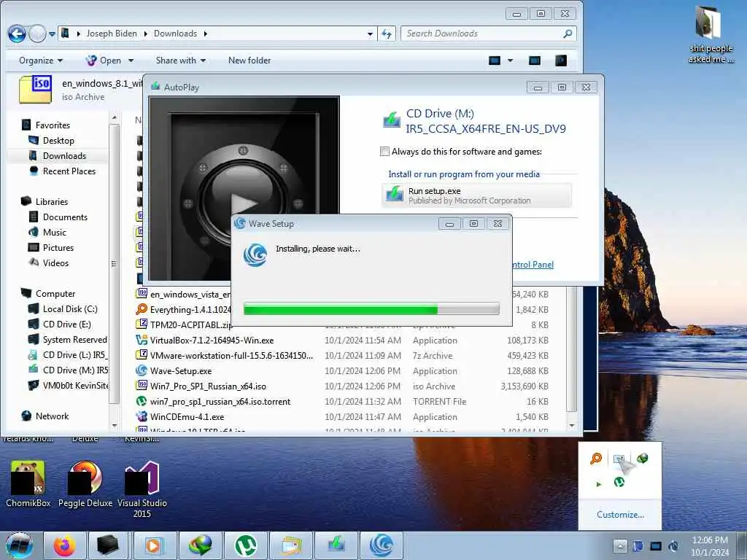Viewport: 747px width, 560px height.
Task: Open recent pages dropdown by nav buttons
Action: 52,34
